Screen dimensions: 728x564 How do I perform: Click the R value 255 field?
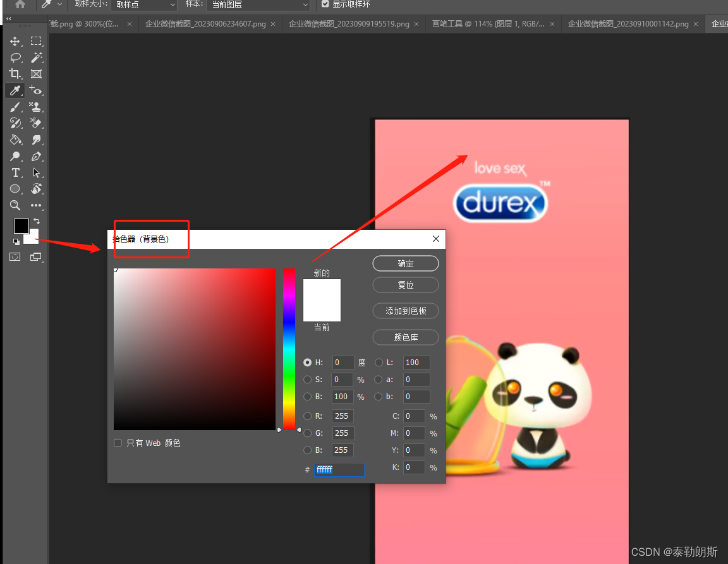click(343, 416)
